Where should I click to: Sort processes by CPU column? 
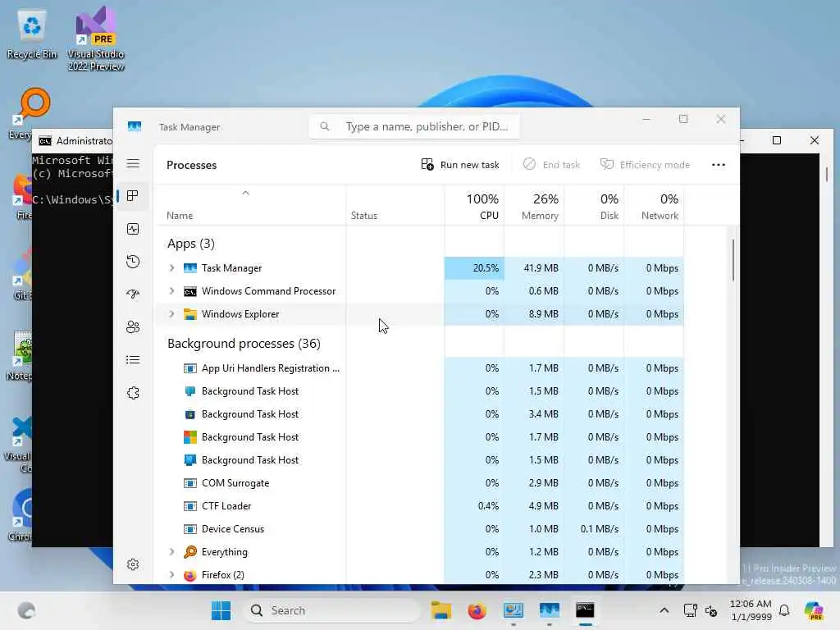click(x=474, y=207)
